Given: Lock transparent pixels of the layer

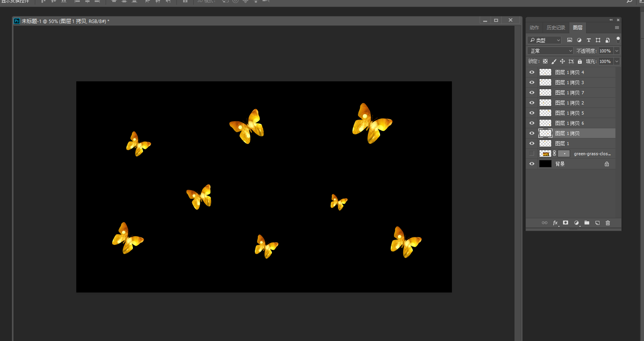Looking at the screenshot, I should point(545,61).
